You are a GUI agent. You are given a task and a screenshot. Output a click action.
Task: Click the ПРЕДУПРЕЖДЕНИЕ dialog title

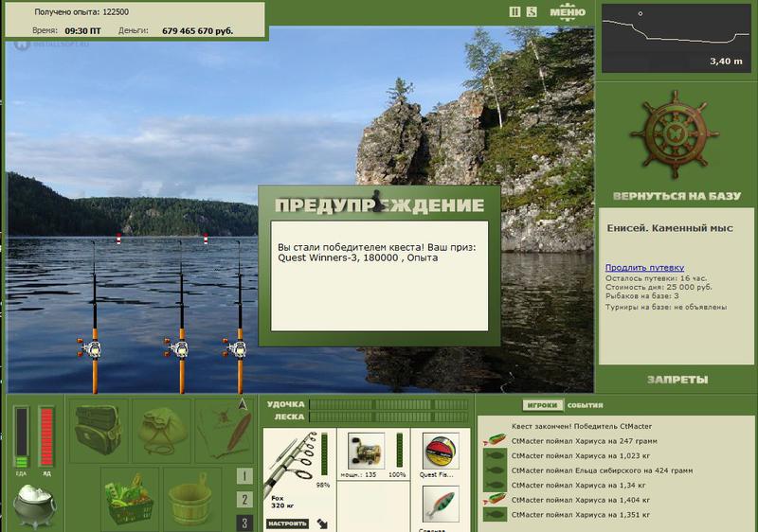tap(380, 205)
